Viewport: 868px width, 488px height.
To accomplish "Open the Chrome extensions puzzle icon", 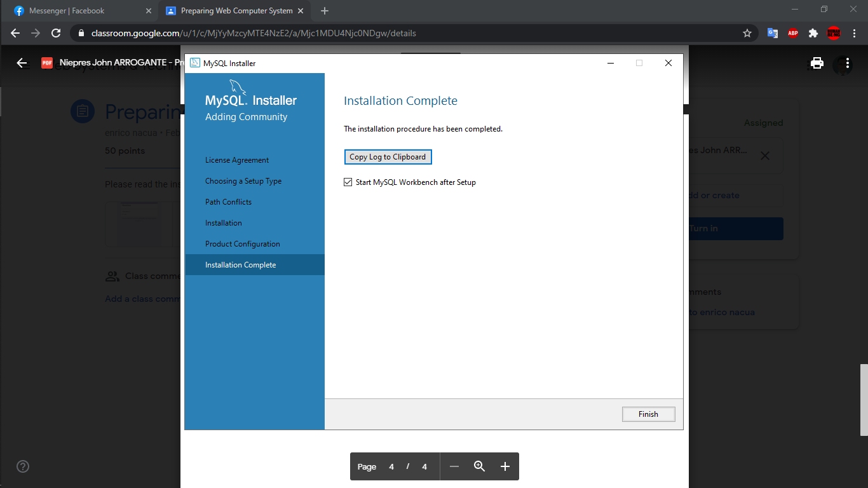I will pyautogui.click(x=813, y=33).
